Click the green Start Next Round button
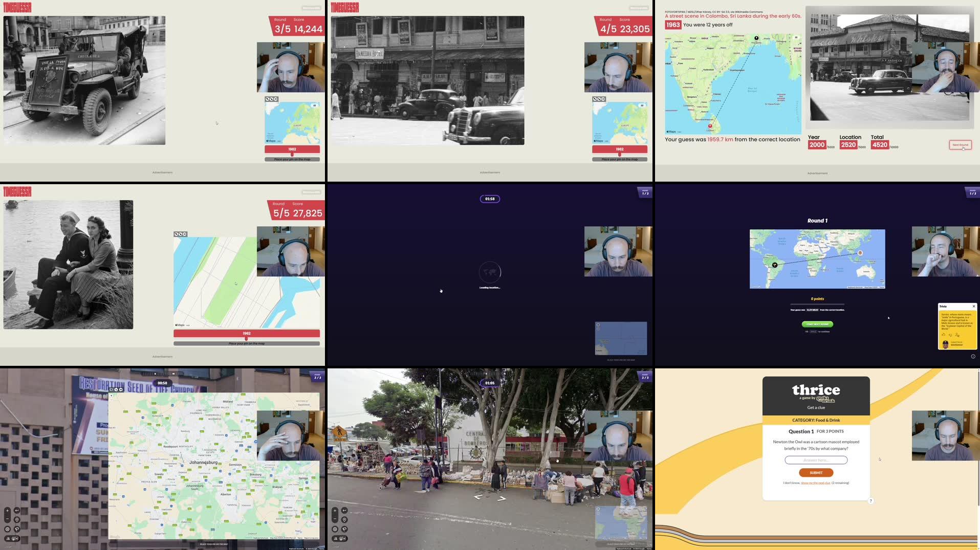 (817, 324)
